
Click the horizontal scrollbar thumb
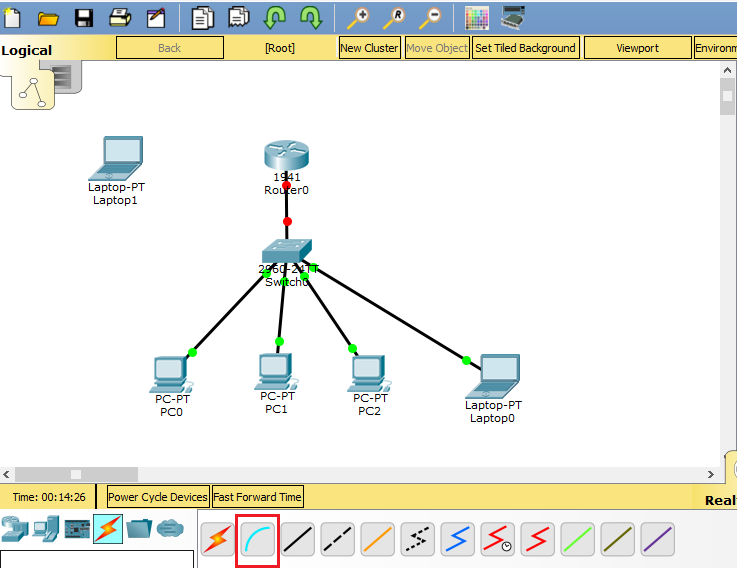point(75,473)
